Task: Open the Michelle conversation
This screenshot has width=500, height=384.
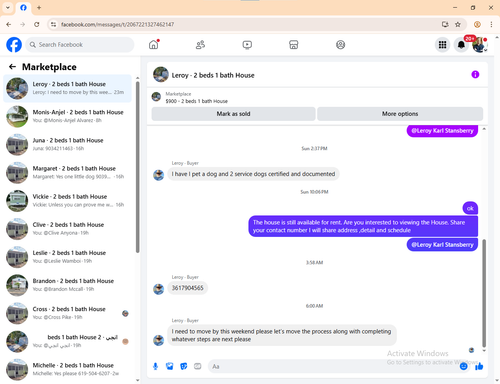Action: [67, 369]
